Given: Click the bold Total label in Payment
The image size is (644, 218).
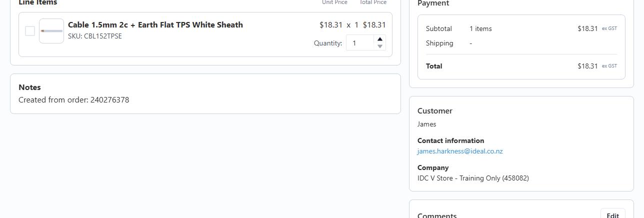Looking at the screenshot, I should pos(434,66).
